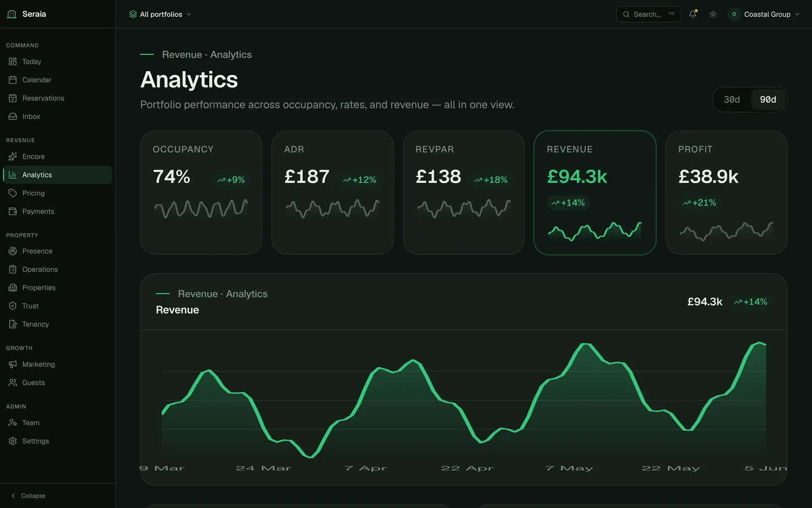Open the Today page
812x508 pixels.
[x=57, y=61]
